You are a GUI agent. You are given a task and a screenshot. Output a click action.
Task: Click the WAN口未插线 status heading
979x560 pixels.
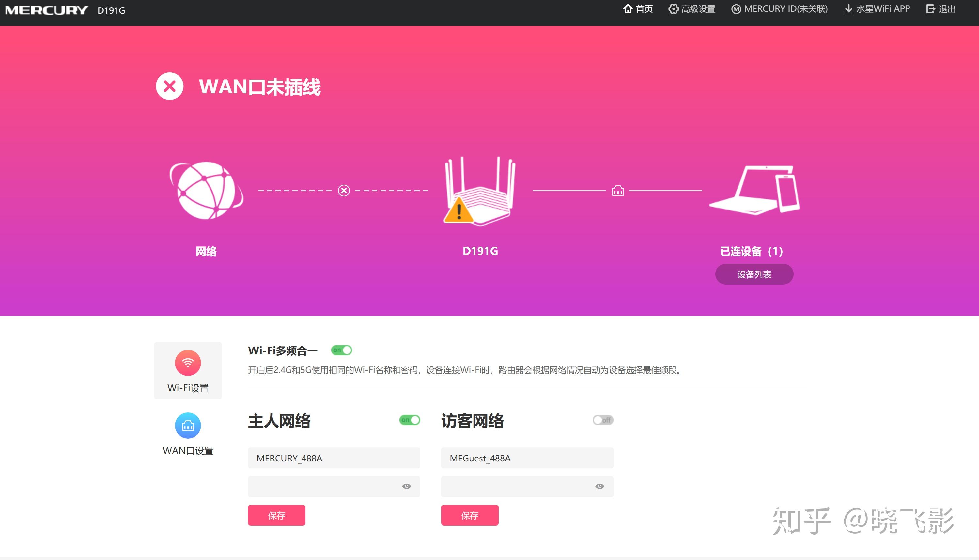(259, 86)
